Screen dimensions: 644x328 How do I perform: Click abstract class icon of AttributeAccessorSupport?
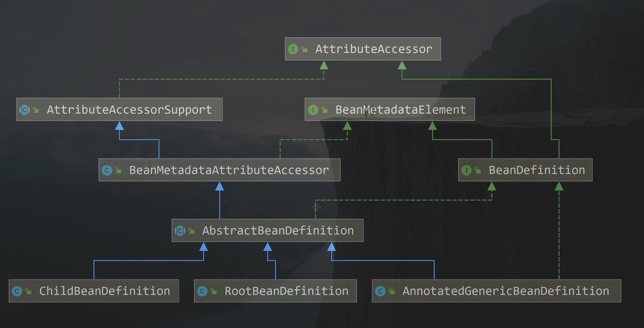pyautogui.click(x=25, y=110)
